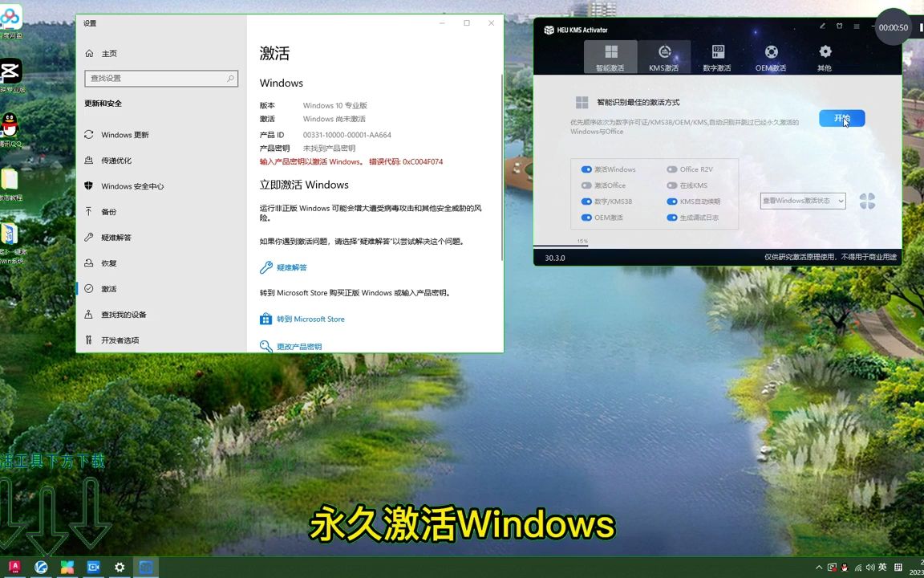Click the 疑难解答 wrench link in main pane
Screen dimensions: 924x578
292,267
